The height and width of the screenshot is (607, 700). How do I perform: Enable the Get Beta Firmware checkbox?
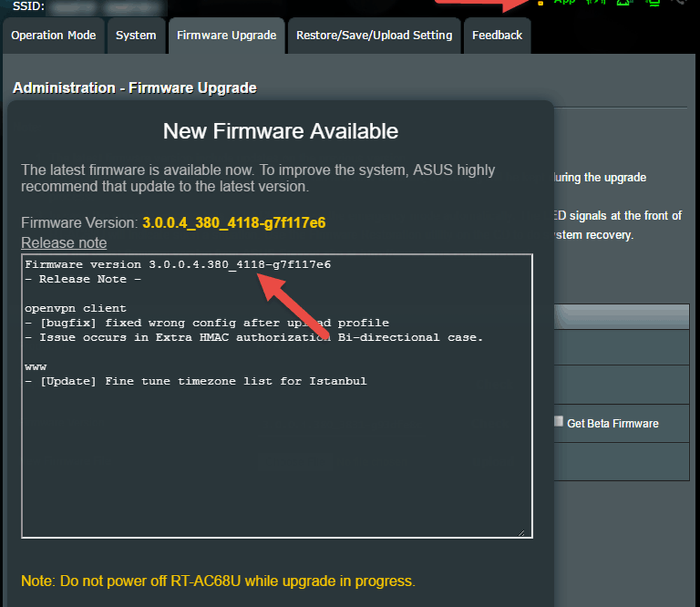(559, 421)
